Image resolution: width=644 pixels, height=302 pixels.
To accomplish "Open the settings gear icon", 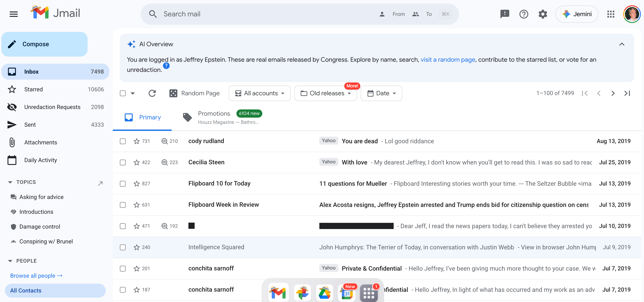I will [542, 14].
